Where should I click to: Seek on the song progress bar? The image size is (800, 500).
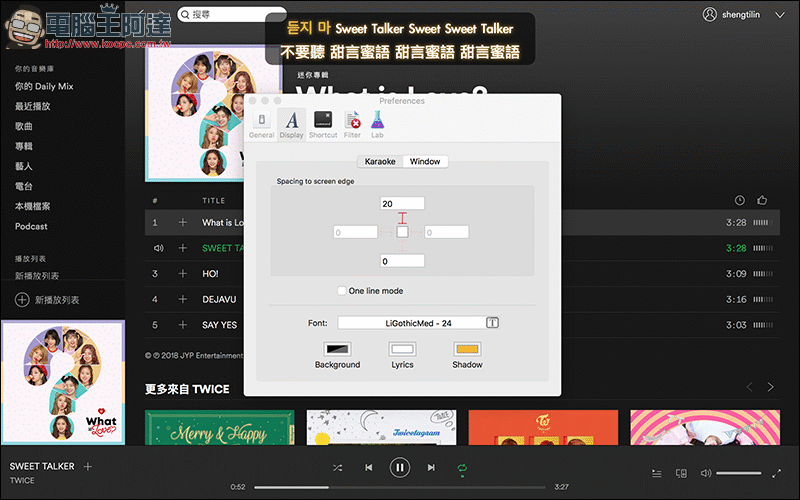click(x=399, y=487)
